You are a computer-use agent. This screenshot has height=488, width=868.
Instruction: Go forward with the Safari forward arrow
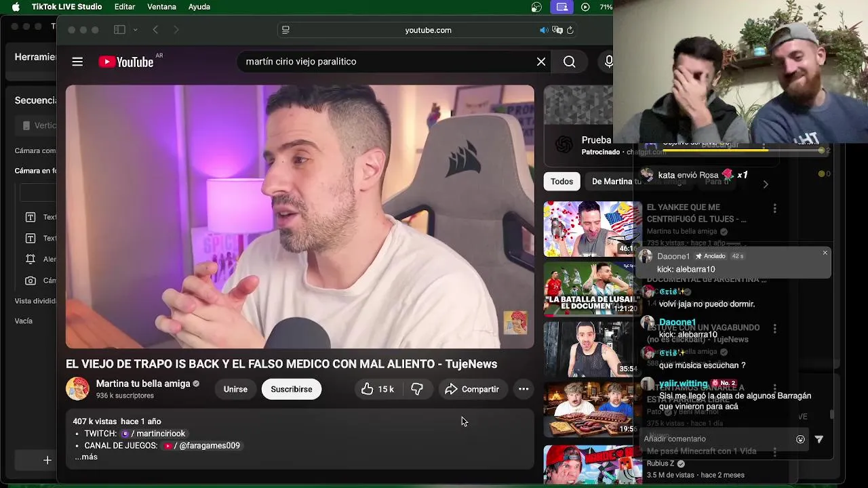pyautogui.click(x=176, y=30)
